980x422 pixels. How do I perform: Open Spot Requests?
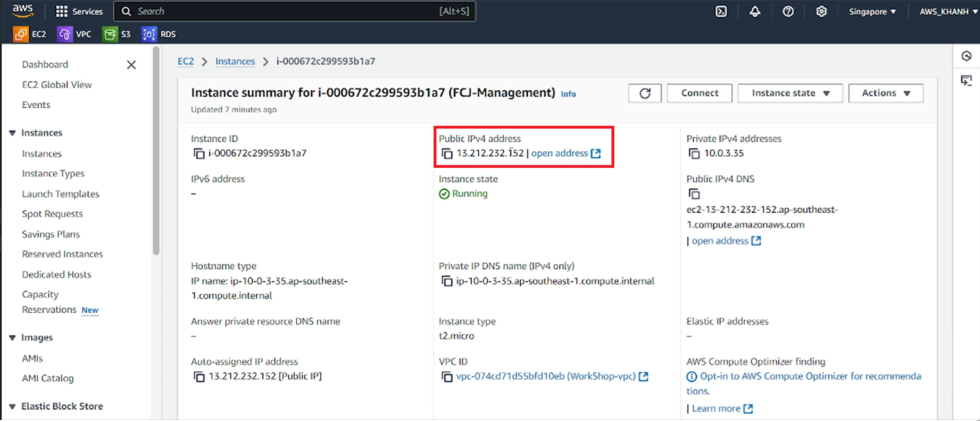click(x=52, y=214)
